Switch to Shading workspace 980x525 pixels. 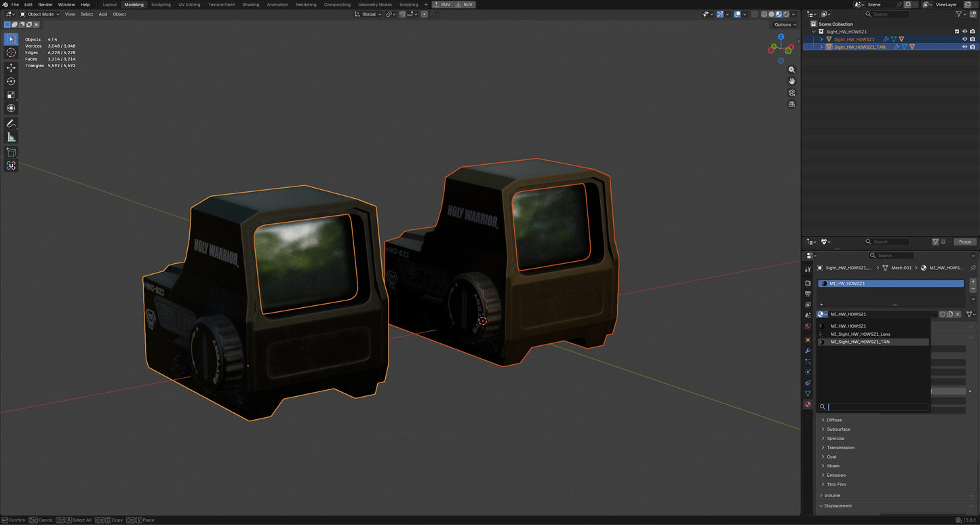click(251, 5)
